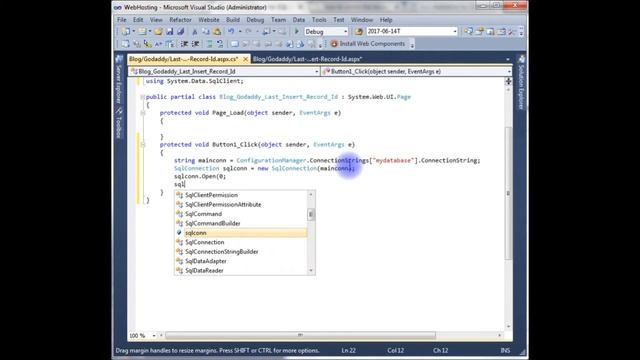Toggle a bookmark with the bookmark icon
Viewport: 640px width, 360px height.
(x=235, y=44)
